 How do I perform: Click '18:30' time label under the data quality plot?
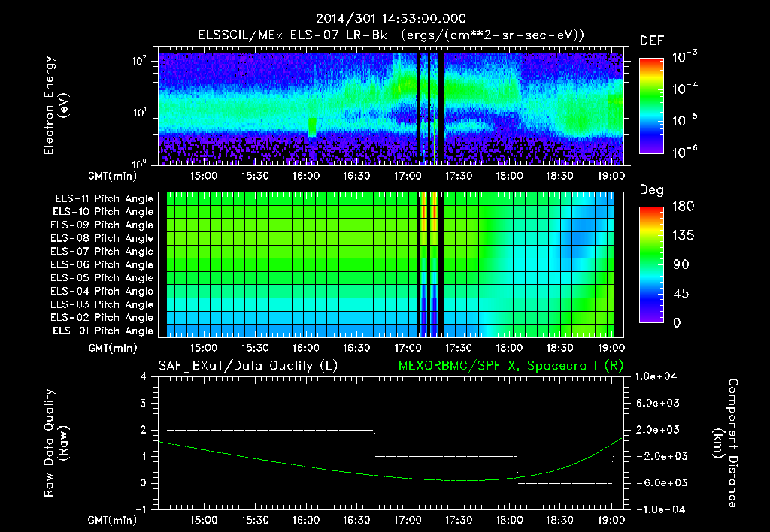click(559, 520)
